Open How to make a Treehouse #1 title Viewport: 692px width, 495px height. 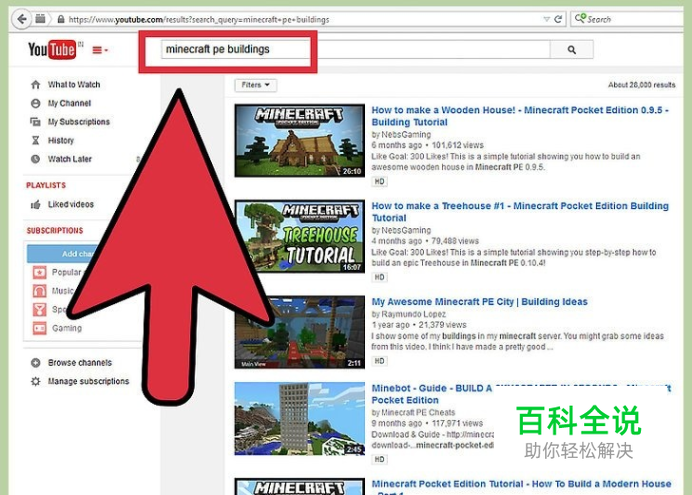[520, 212]
